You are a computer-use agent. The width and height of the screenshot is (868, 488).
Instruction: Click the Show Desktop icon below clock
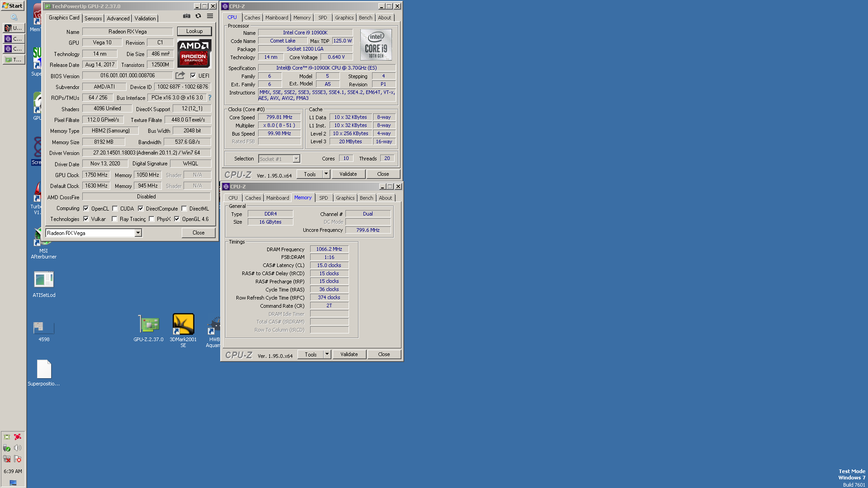coord(13,483)
